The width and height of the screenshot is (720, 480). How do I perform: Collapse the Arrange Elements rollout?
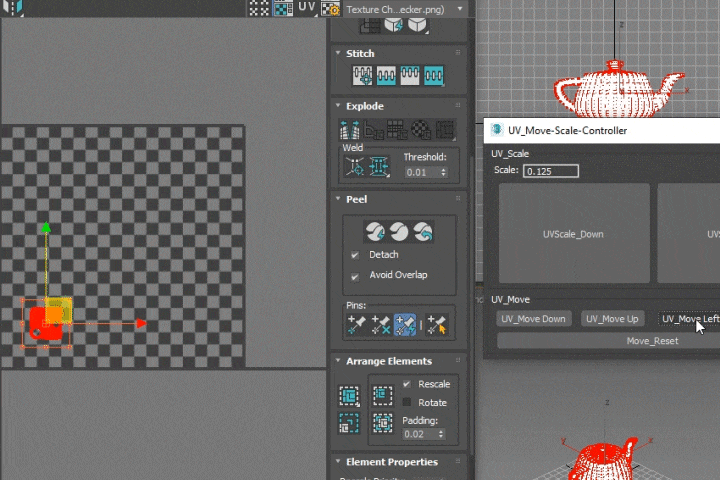(x=338, y=361)
